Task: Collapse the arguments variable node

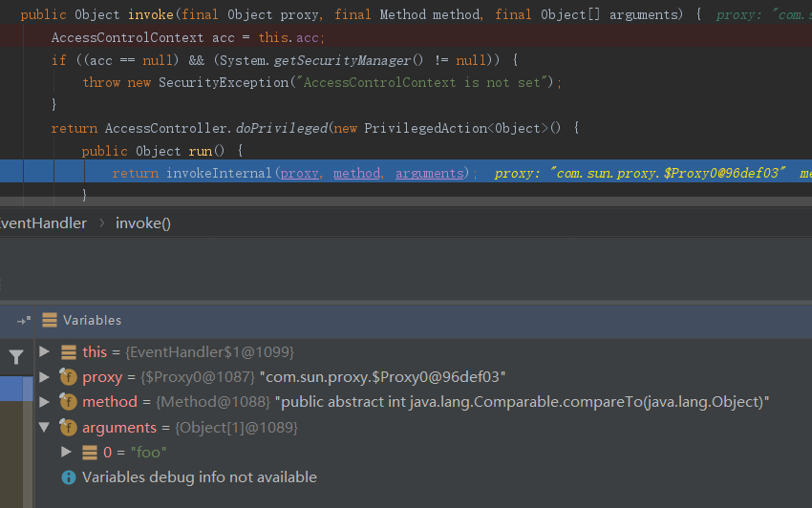Action: [44, 428]
